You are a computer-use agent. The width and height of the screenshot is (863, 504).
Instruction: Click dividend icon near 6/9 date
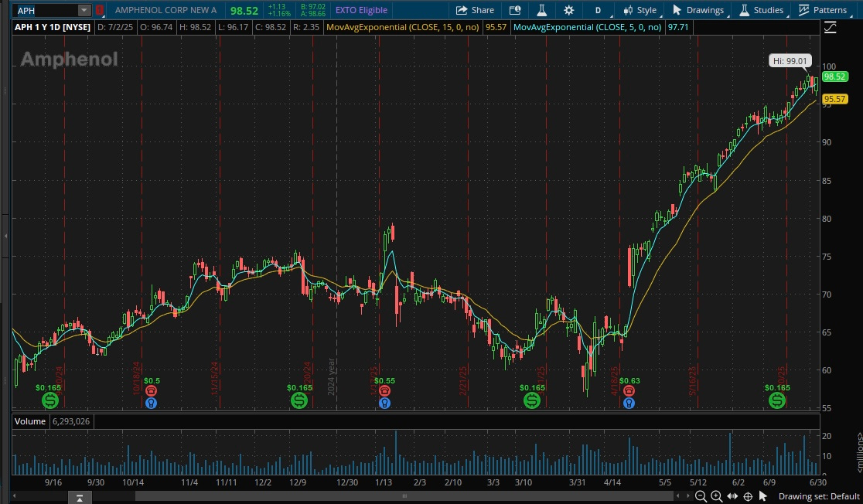click(776, 400)
